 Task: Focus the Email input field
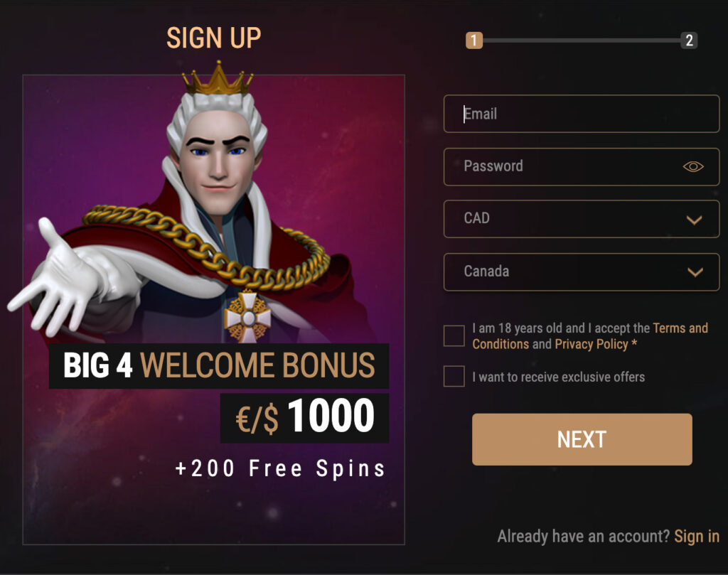(x=582, y=114)
